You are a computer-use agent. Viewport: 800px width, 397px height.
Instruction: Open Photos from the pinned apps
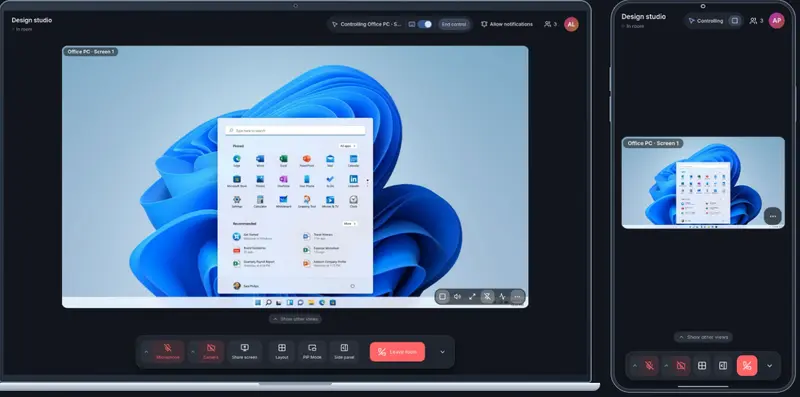tap(260, 181)
